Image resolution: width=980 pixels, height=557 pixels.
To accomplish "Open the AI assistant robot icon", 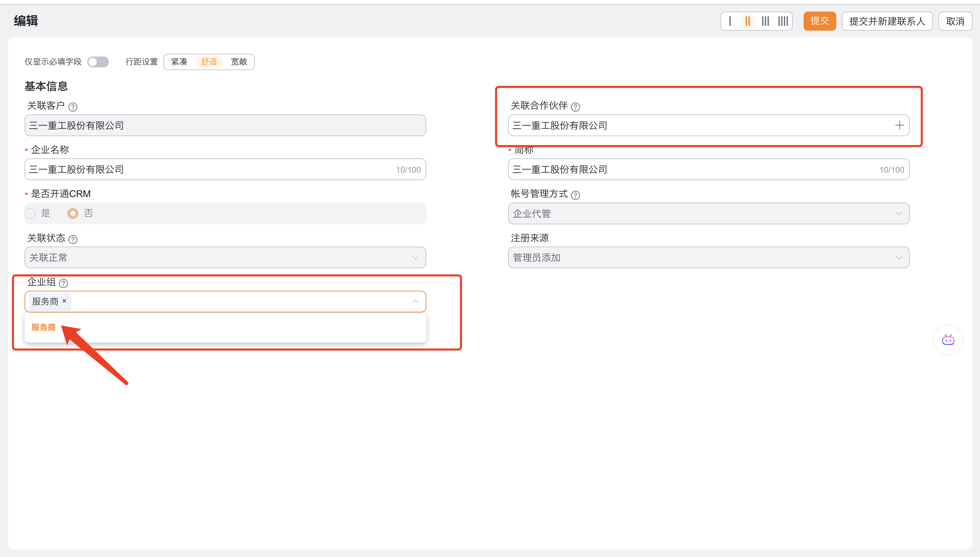I will coord(948,340).
